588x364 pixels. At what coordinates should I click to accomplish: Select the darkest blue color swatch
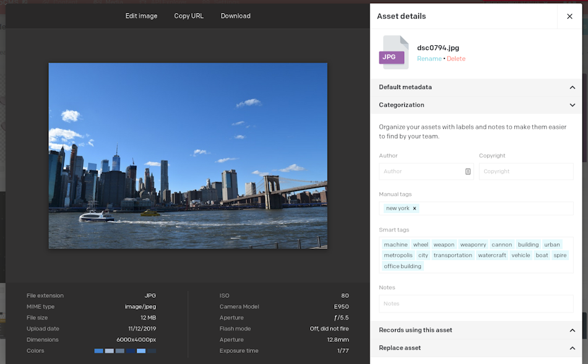click(x=130, y=350)
